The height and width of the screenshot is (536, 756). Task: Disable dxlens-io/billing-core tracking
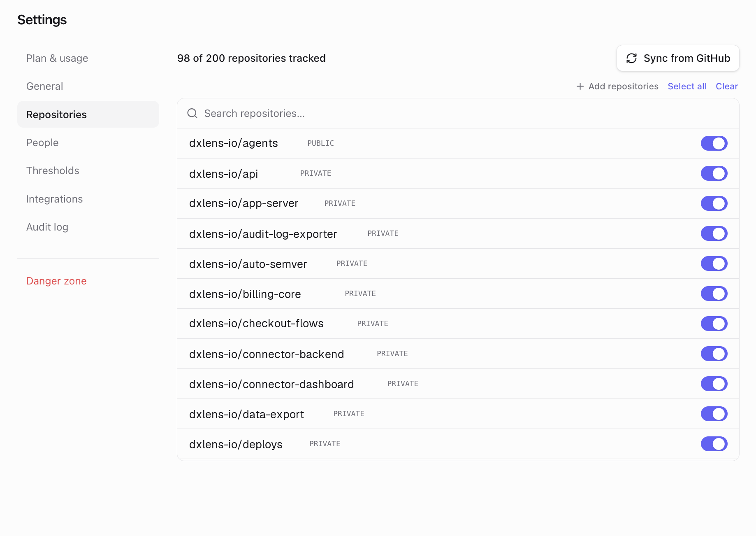tap(714, 294)
